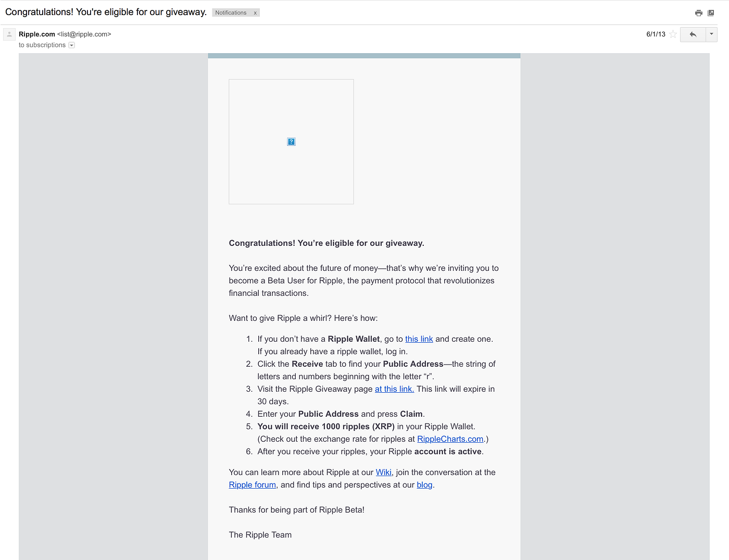Open the 'at this link.' Giveaway page

pos(394,389)
